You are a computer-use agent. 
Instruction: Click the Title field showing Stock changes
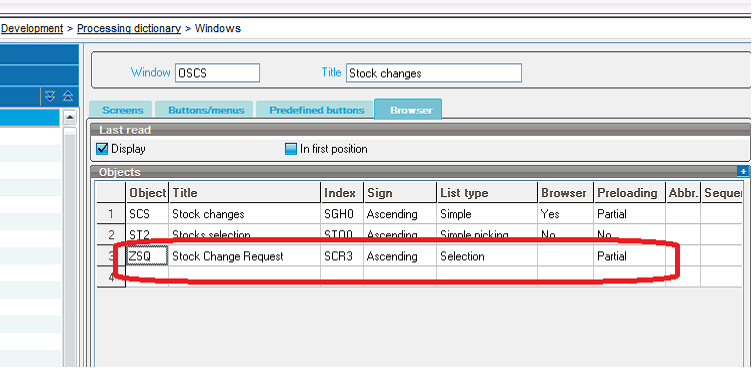[433, 73]
